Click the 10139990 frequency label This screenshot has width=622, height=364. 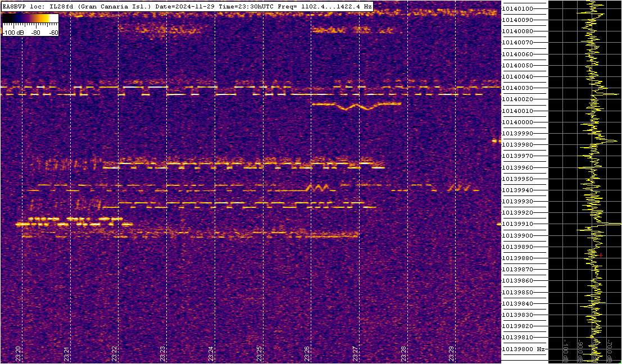[x=517, y=133]
